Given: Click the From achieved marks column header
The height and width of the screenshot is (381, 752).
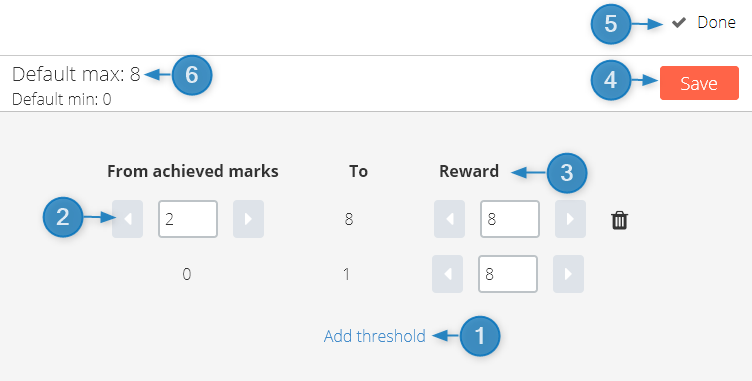Looking at the screenshot, I should tap(193, 171).
